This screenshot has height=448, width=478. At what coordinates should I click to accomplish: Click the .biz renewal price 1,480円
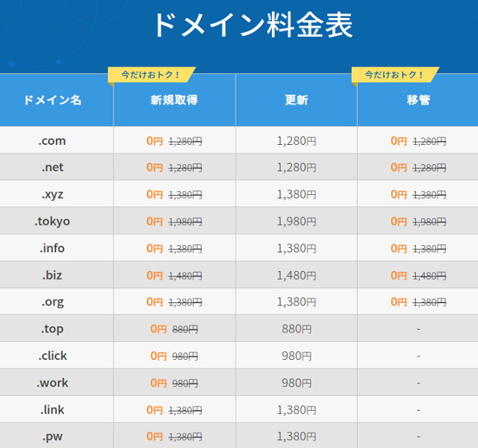point(297,276)
